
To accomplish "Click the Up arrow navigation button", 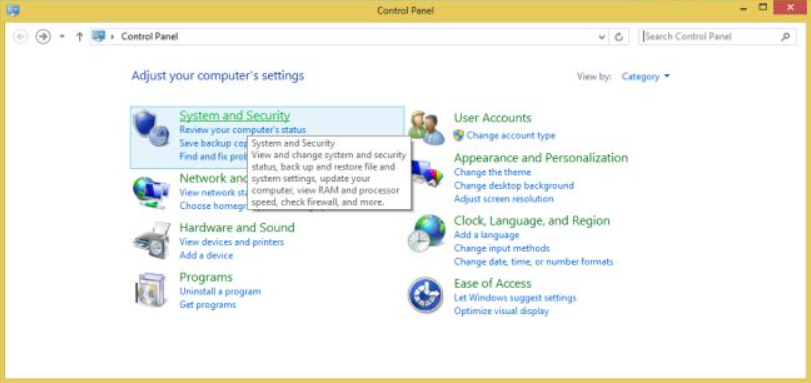I will pyautogui.click(x=79, y=37).
